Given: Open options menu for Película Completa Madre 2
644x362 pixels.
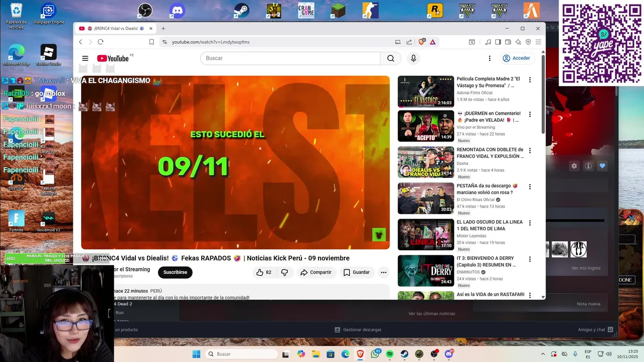Looking at the screenshot, I should click(530, 79).
